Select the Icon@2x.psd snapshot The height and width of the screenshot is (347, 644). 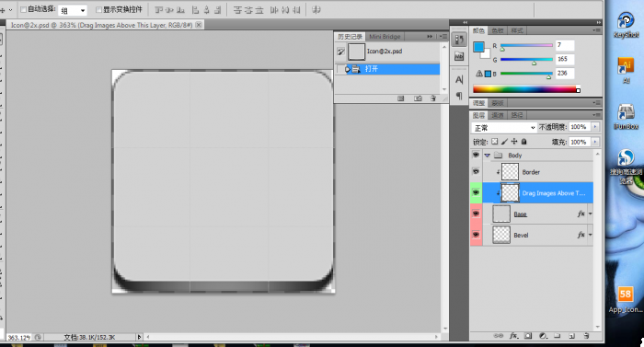point(387,52)
